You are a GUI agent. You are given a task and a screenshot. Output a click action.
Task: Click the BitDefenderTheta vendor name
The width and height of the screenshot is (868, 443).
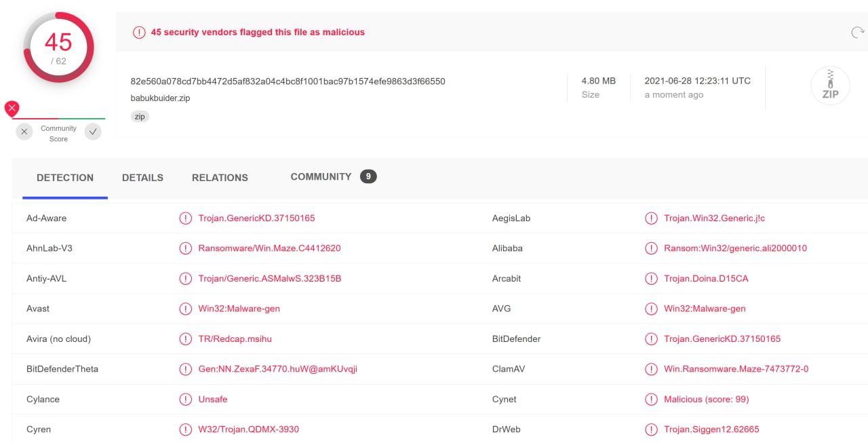62,369
